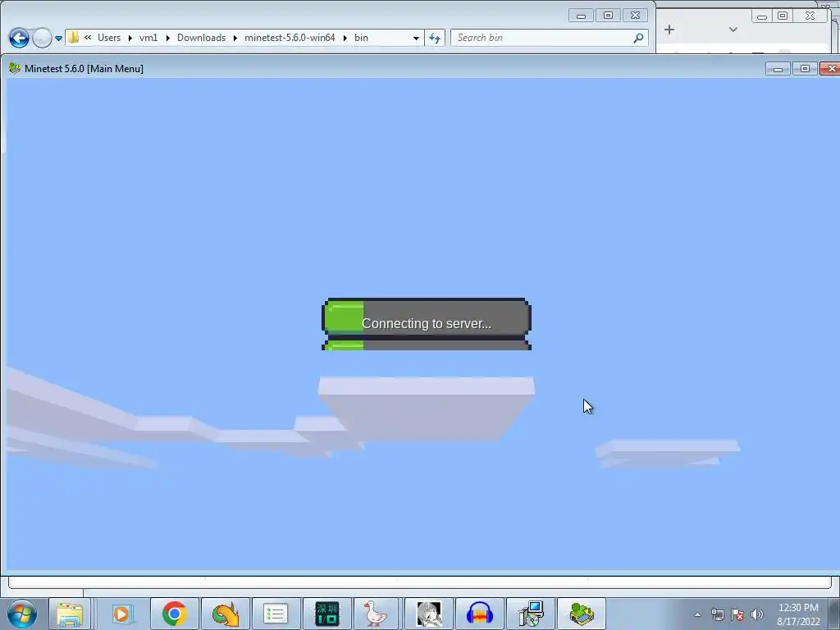The height and width of the screenshot is (630, 840).
Task: Go to vm1 in the breadcrumb
Action: click(x=148, y=38)
